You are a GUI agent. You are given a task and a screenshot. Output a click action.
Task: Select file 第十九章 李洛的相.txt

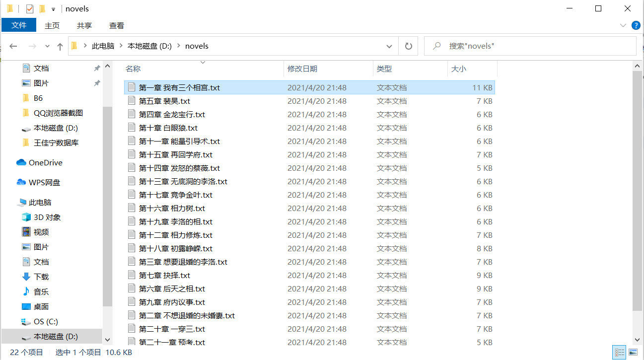[x=176, y=221]
